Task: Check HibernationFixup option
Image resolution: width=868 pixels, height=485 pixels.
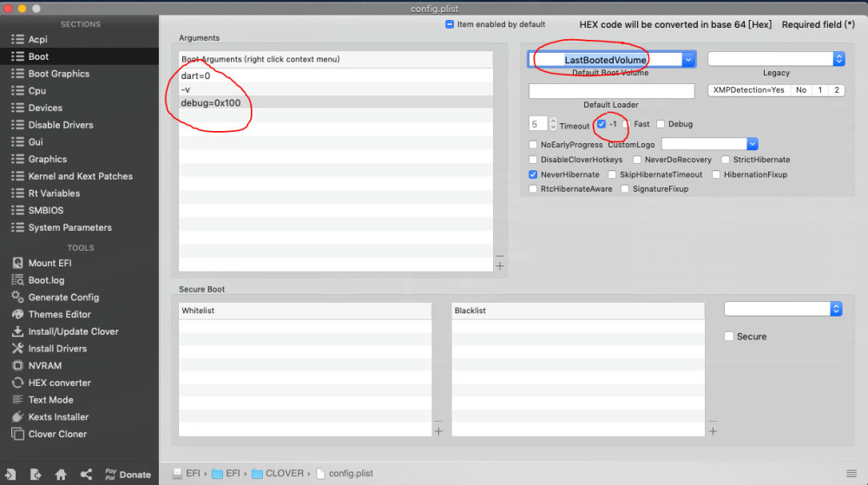Action: (716, 174)
